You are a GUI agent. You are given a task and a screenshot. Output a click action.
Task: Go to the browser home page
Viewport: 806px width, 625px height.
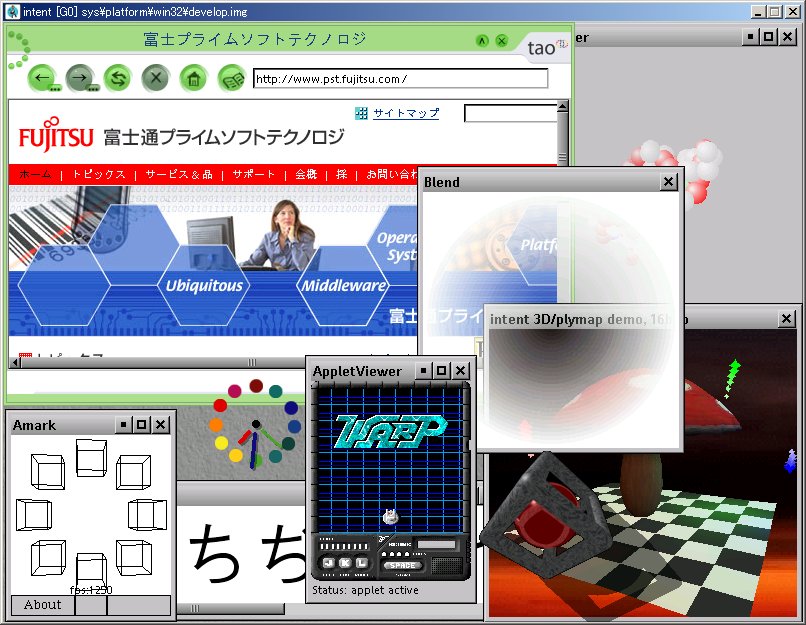click(x=194, y=79)
